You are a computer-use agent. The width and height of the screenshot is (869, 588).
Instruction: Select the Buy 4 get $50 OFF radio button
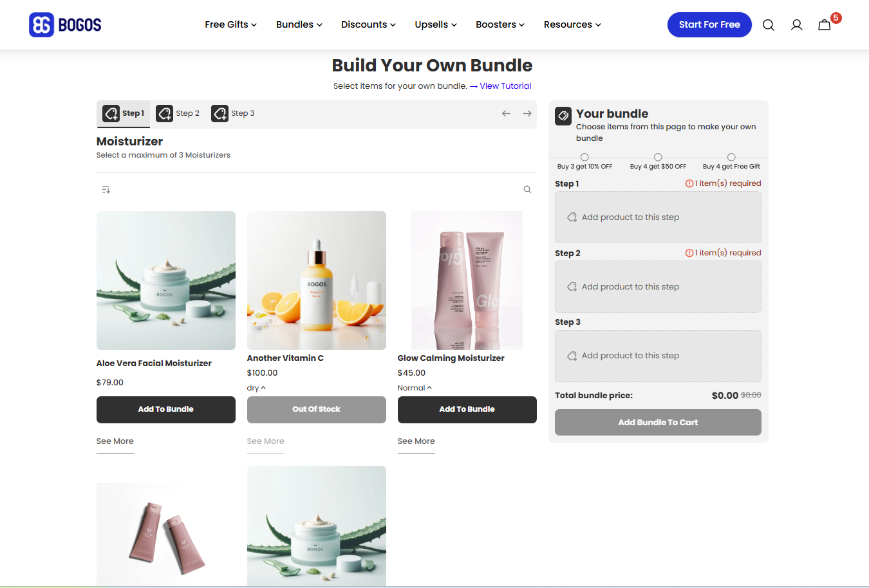point(657,156)
